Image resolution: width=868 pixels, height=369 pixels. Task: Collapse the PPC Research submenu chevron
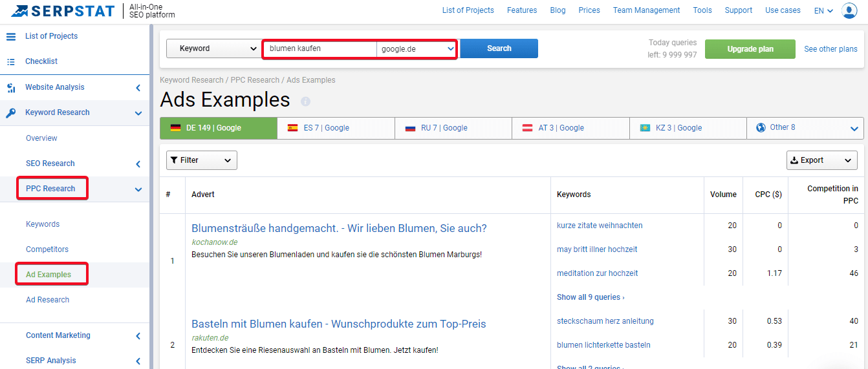click(x=138, y=189)
